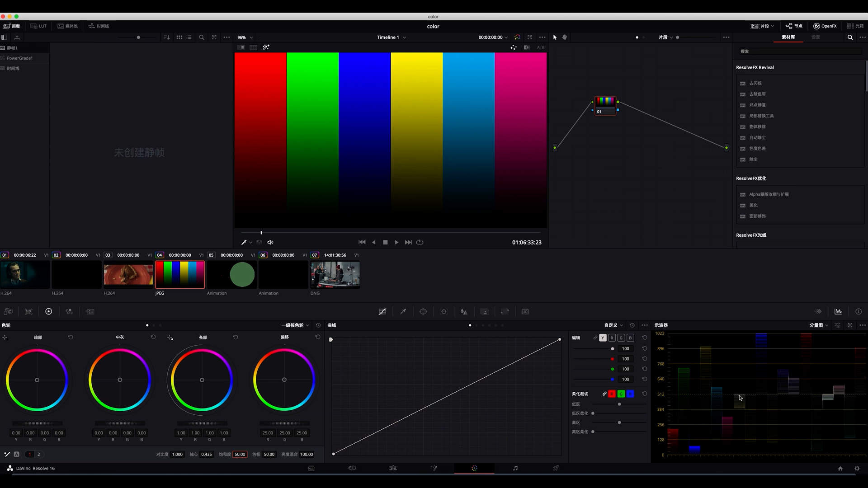
Task: Open the Blur palette icon
Action: point(464,312)
